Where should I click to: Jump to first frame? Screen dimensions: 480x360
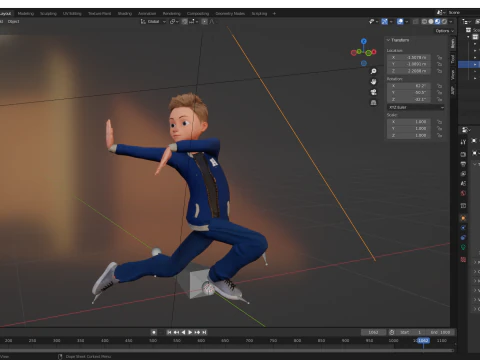[x=169, y=332]
